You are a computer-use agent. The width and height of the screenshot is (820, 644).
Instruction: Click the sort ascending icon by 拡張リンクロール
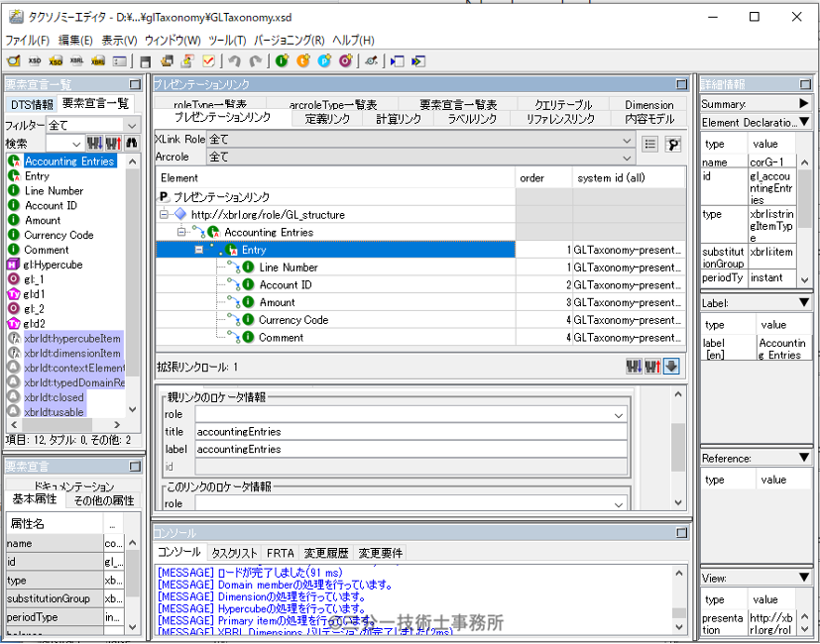(x=652, y=367)
